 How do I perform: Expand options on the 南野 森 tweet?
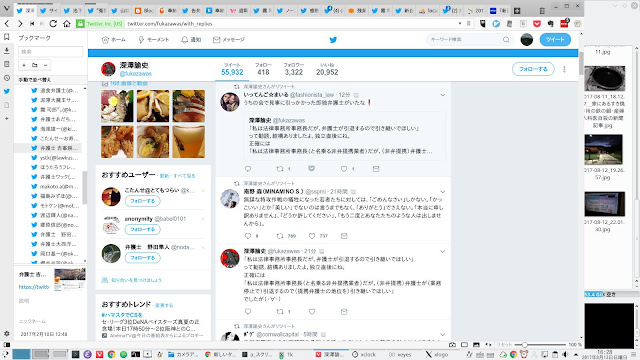point(442,191)
